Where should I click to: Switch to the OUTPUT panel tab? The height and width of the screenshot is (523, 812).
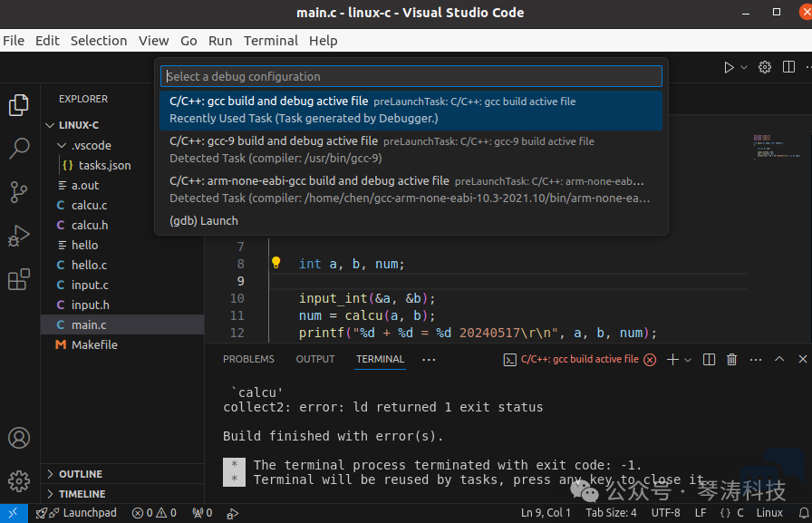coord(315,359)
